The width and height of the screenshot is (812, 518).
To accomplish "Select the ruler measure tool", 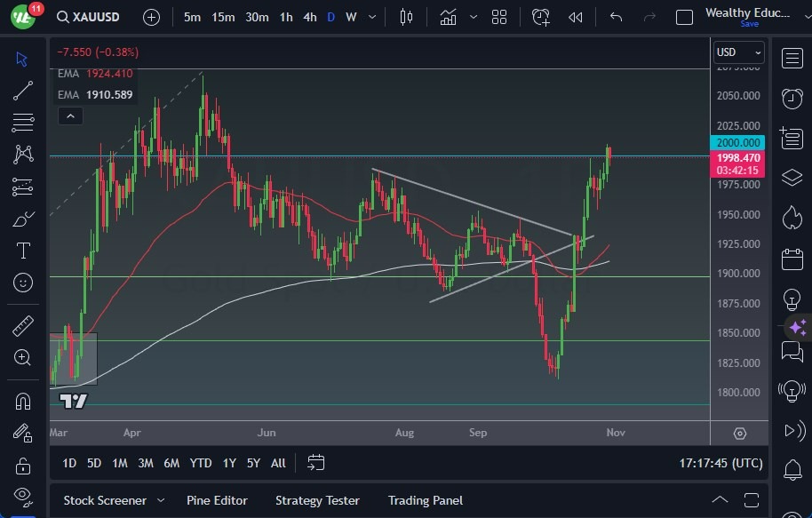I will click(23, 326).
